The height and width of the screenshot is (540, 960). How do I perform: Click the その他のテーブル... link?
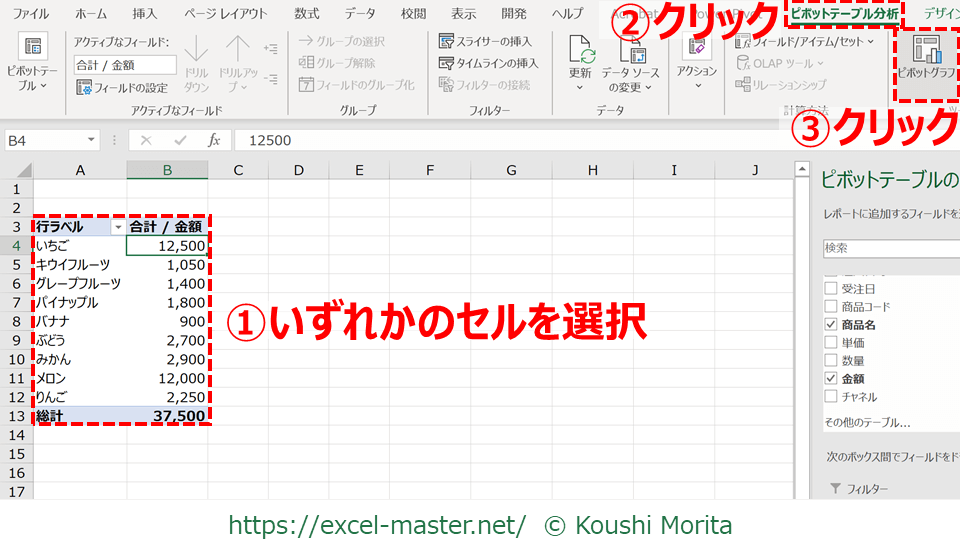(x=867, y=422)
